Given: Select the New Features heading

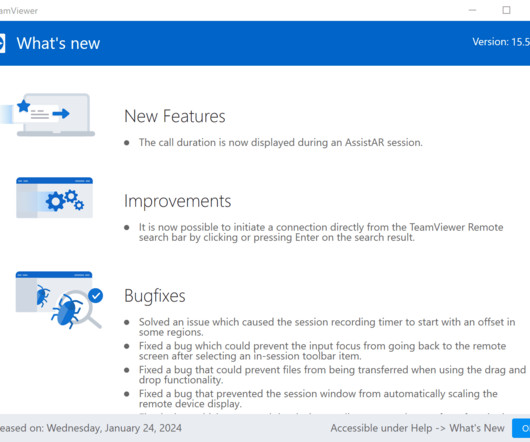Looking at the screenshot, I should [x=174, y=116].
